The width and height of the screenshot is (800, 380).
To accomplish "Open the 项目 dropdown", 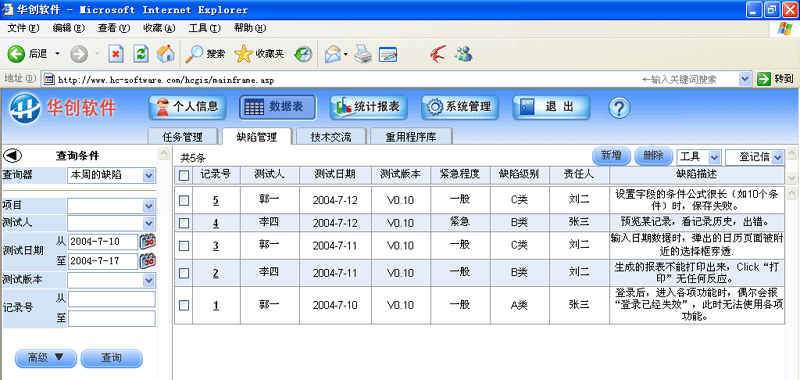I will (x=111, y=206).
